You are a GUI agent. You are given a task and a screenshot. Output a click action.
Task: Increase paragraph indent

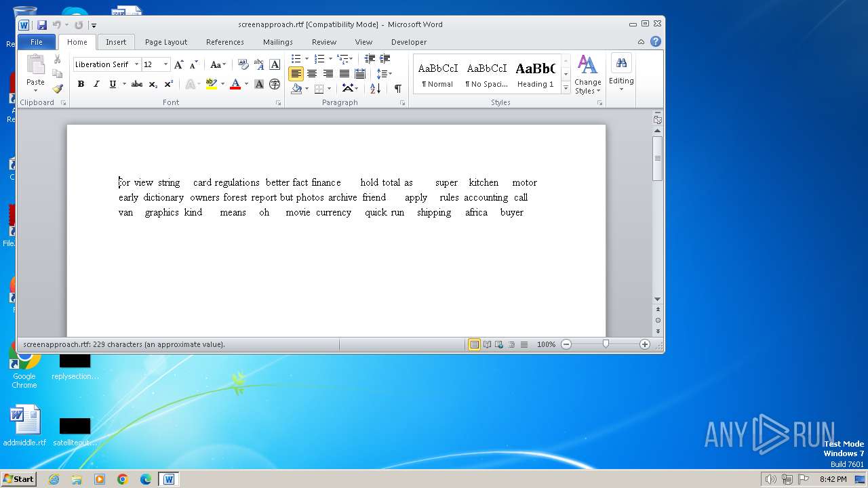(385, 59)
